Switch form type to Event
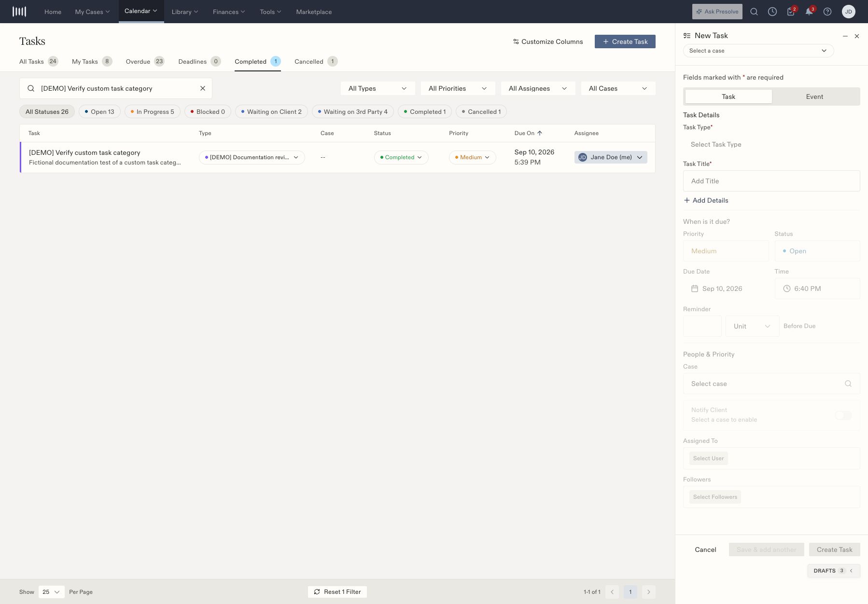 [814, 96]
